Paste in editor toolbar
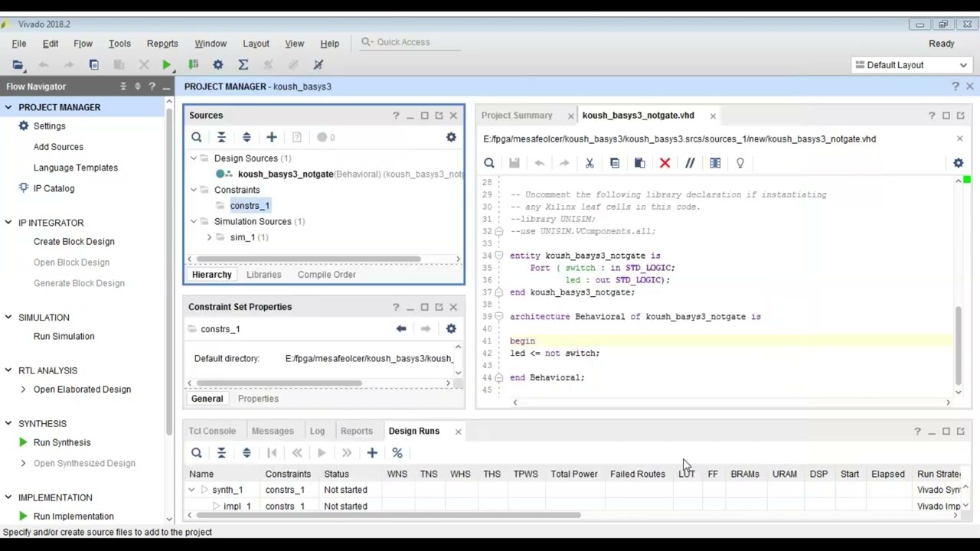980x551 pixels. tap(640, 163)
